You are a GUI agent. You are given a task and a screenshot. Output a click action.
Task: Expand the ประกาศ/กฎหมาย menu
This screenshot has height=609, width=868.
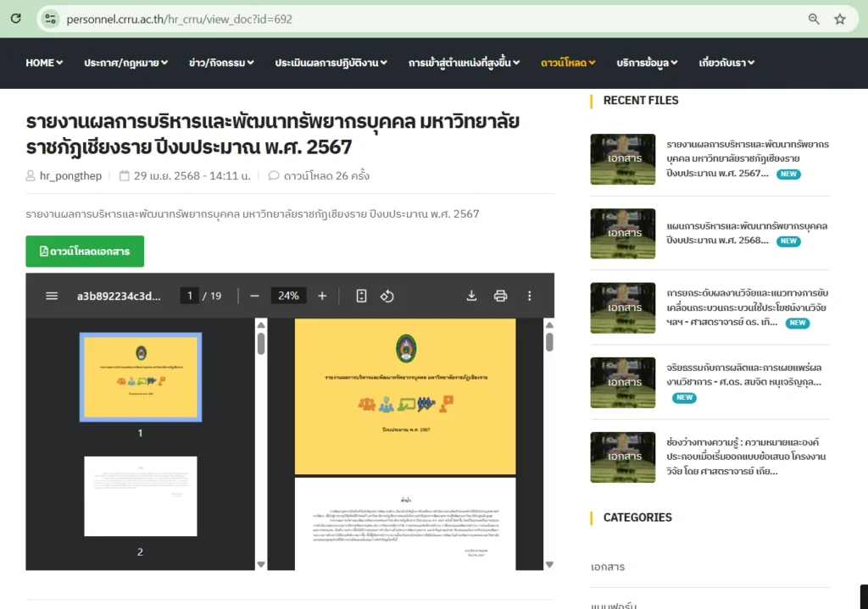point(125,63)
